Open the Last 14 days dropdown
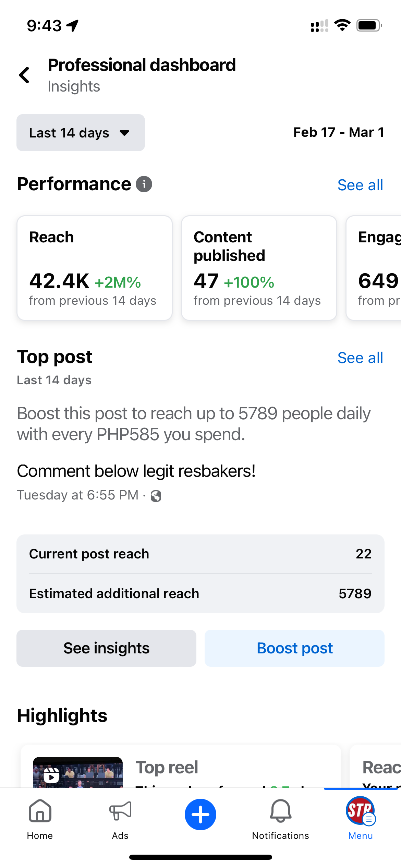Image resolution: width=401 pixels, height=868 pixels. pos(81,133)
